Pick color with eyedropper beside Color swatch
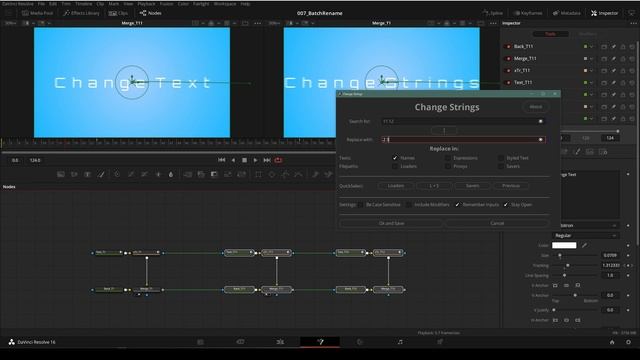This screenshot has width=640, height=360. click(584, 245)
